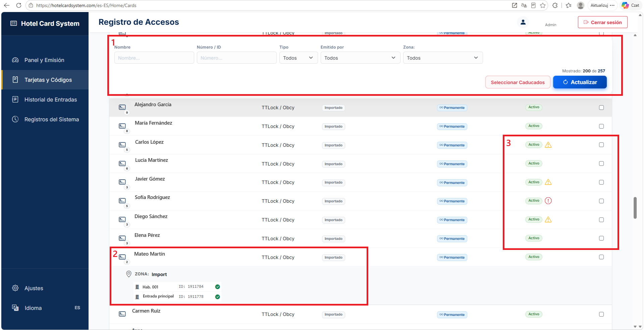
Task: Click the Admin user avatar icon
Action: point(523,22)
